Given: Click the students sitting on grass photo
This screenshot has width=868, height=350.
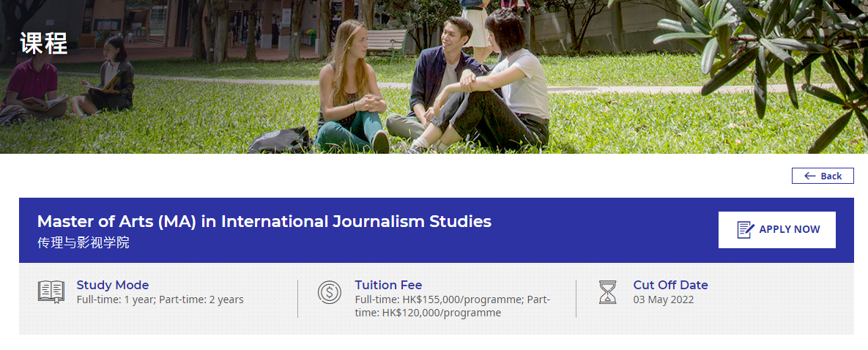Looking at the screenshot, I should click(x=434, y=76).
